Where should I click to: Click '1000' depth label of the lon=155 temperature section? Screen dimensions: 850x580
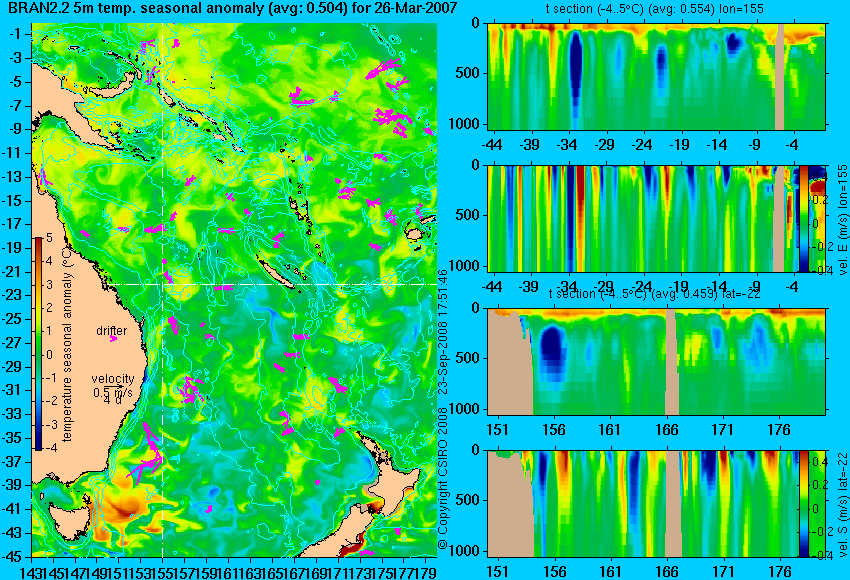[465, 124]
